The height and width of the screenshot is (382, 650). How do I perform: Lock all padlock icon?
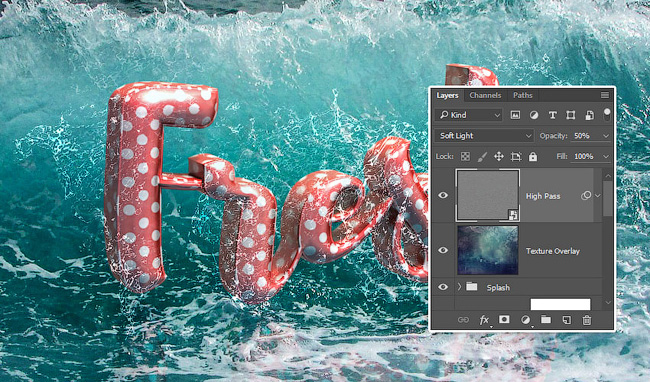coord(533,156)
